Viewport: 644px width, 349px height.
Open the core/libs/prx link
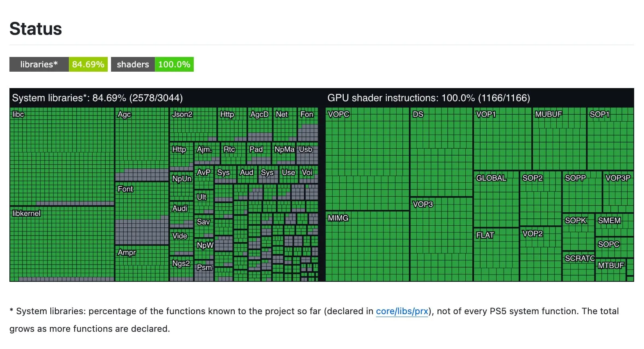(402, 311)
